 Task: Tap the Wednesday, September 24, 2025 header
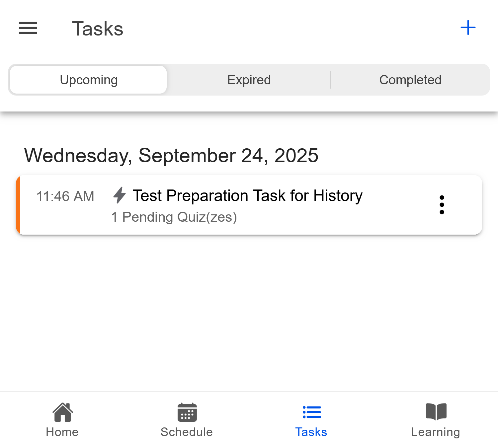pos(171,155)
